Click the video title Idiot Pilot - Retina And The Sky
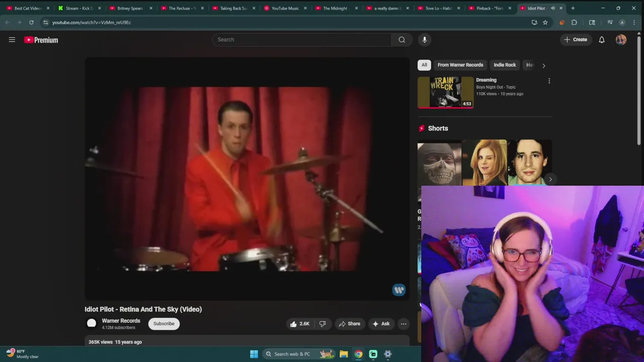Screen dimensions: 644x362 143,309
